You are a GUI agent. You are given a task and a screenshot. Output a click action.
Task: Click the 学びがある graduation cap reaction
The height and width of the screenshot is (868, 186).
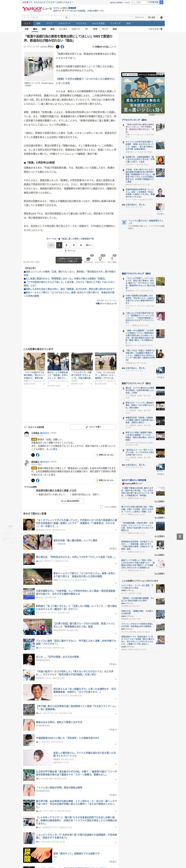(89, 259)
